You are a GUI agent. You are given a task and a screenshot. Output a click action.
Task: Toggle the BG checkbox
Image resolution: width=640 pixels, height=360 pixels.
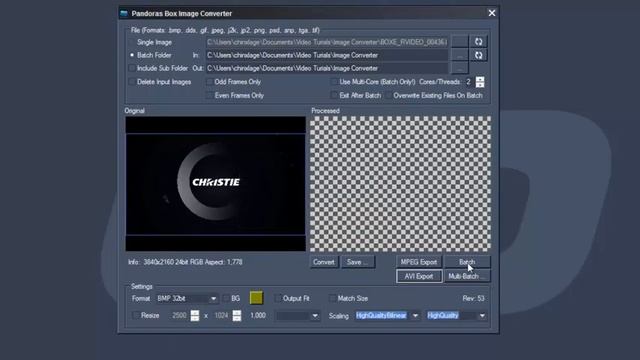226,299
